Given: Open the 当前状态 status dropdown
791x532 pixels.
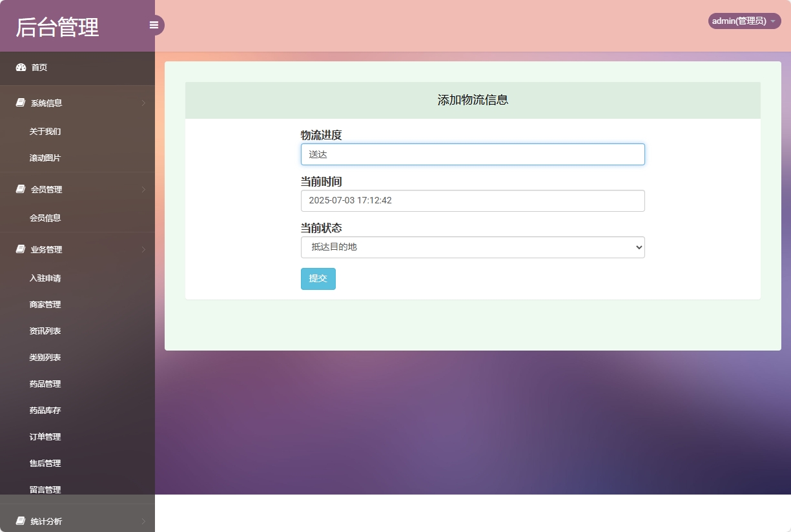Looking at the screenshot, I should (x=473, y=247).
